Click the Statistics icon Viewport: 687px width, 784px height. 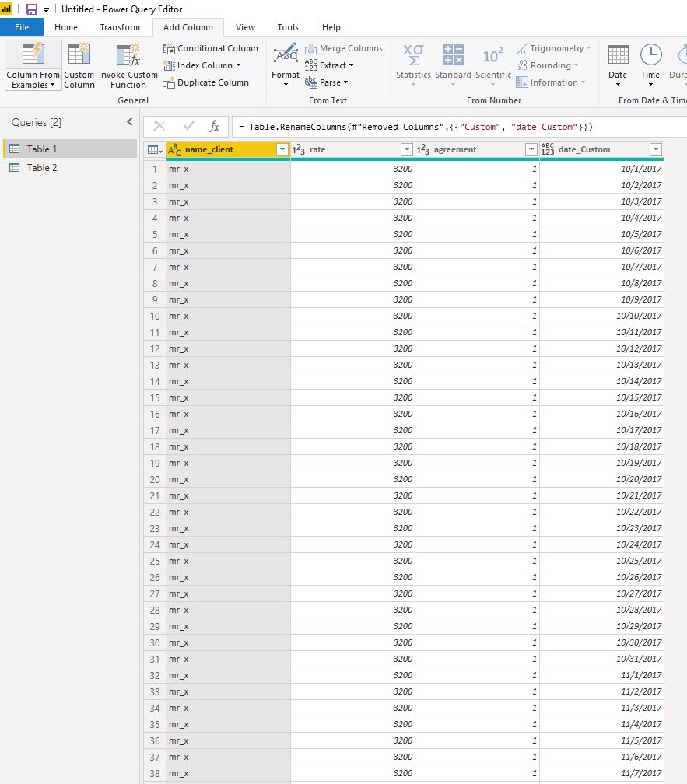point(413,54)
